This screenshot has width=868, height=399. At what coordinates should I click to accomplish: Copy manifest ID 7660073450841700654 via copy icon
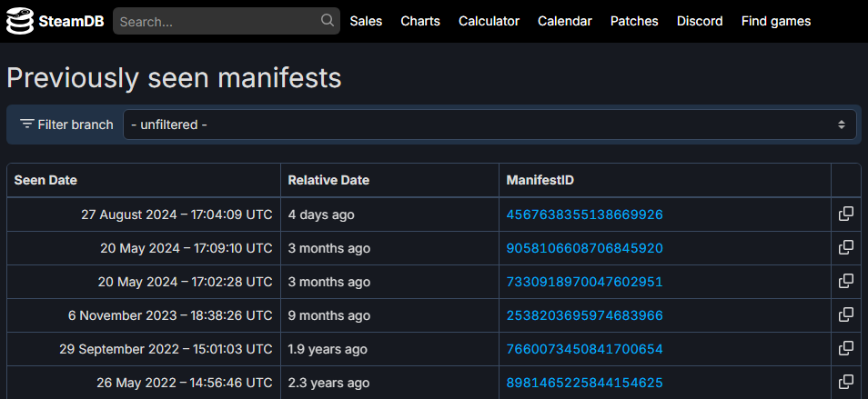(x=845, y=349)
